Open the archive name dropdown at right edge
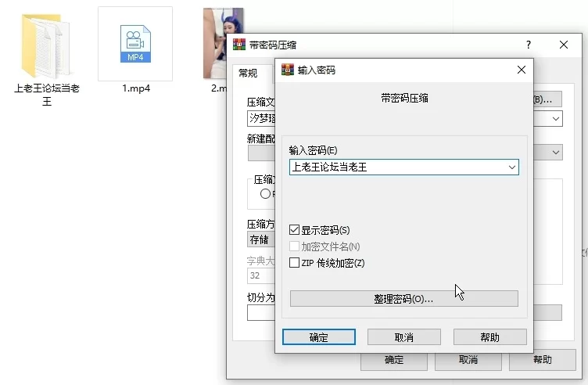Image resolution: width=588 pixels, height=385 pixels. 556,119
